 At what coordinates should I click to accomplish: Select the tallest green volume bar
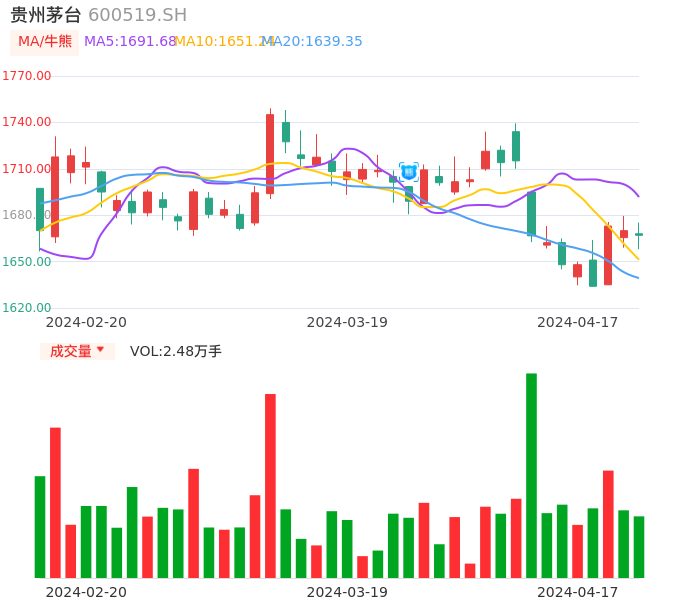pos(531,475)
